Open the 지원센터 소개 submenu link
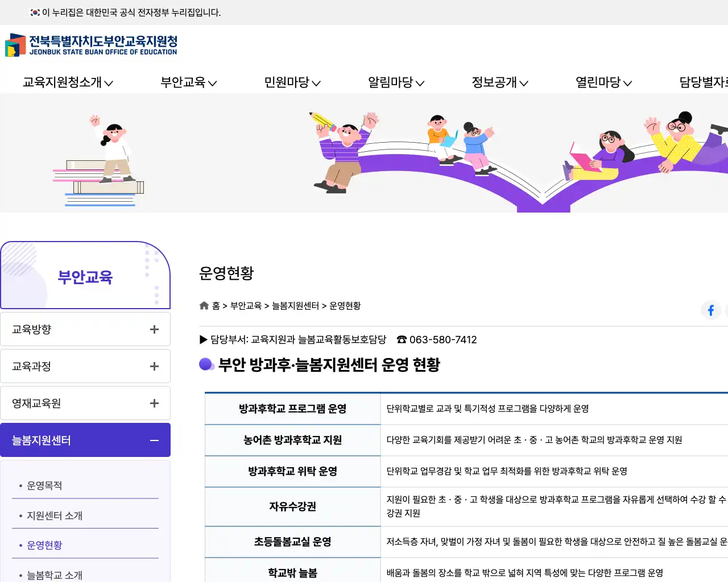Screen dimensions: 728x582 click(x=54, y=516)
